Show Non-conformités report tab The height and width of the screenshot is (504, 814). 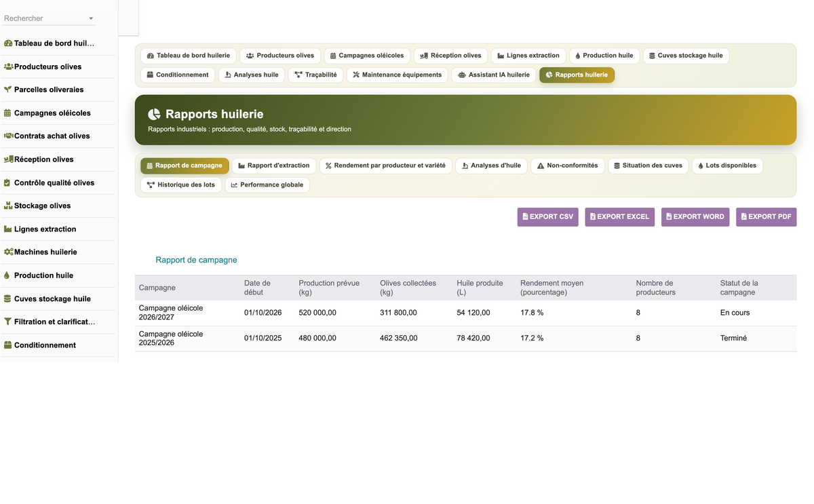[568, 166]
